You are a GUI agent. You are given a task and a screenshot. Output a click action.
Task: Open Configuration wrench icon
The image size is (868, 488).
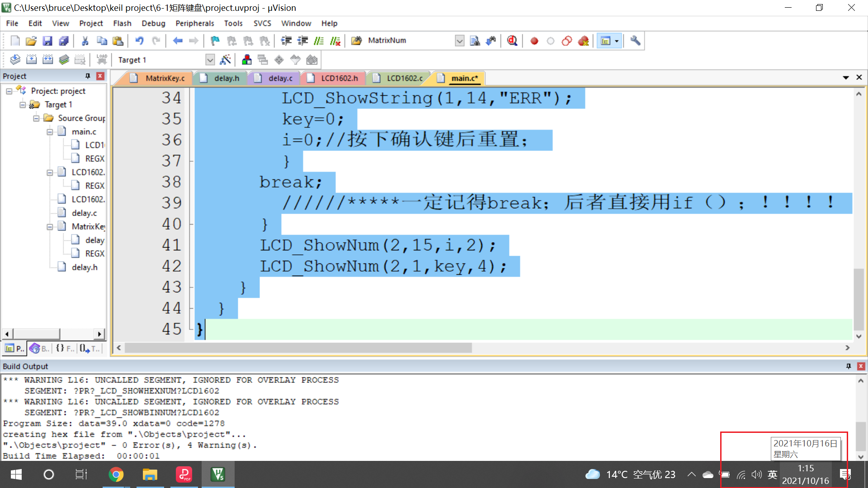tap(635, 41)
